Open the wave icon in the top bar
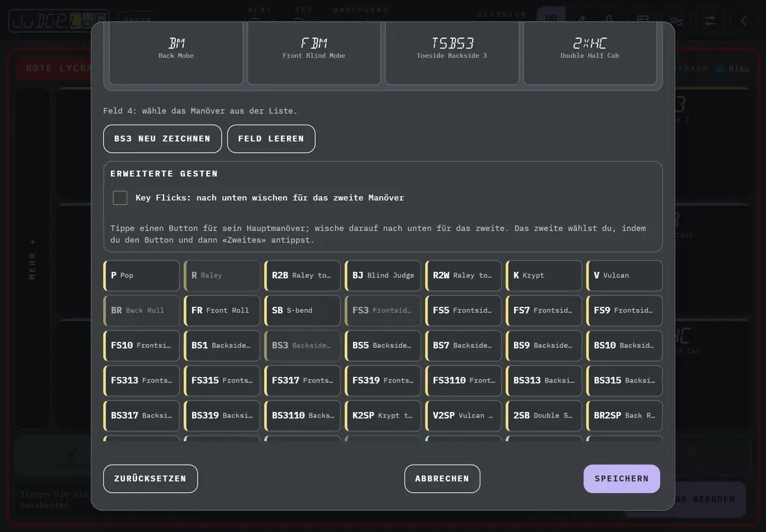766x532 pixels. [x=676, y=21]
